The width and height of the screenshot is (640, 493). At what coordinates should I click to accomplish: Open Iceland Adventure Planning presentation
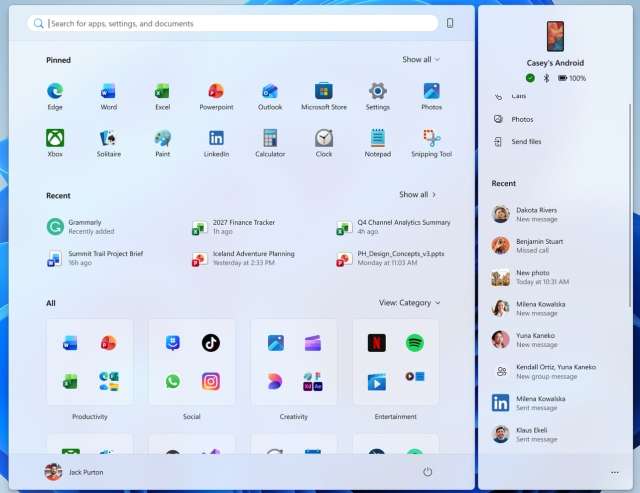pyautogui.click(x=243, y=258)
